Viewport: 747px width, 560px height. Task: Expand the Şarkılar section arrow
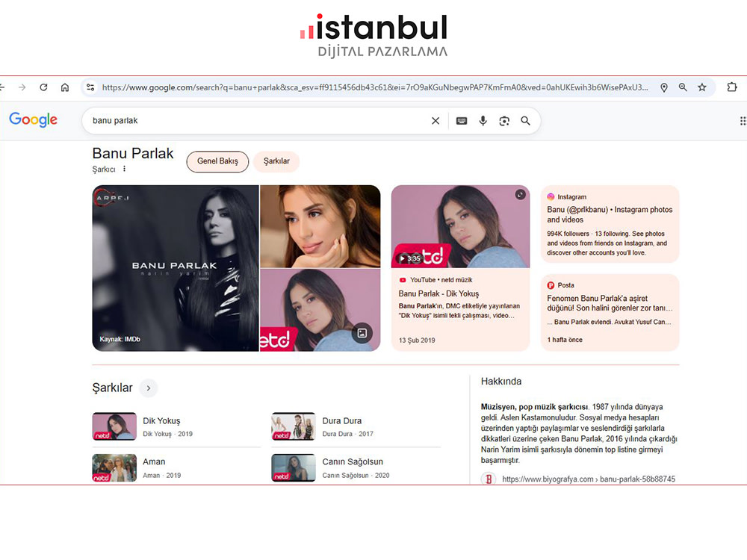pos(149,388)
